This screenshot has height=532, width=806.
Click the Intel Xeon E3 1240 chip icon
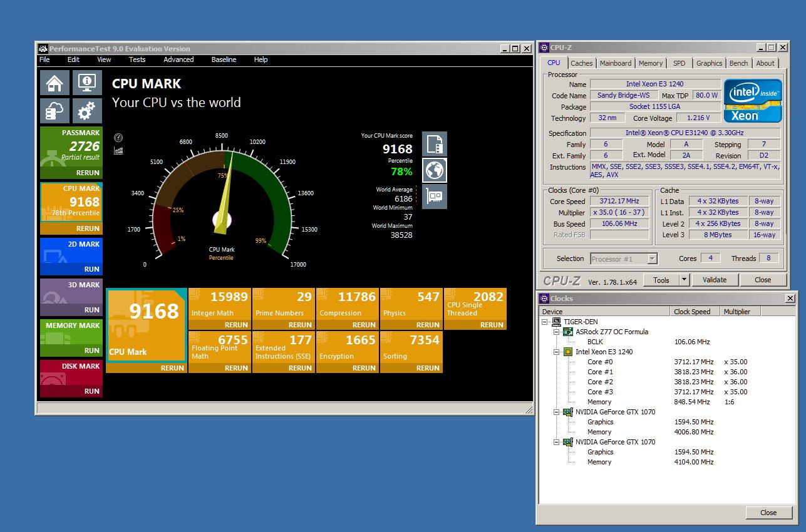[568, 352]
